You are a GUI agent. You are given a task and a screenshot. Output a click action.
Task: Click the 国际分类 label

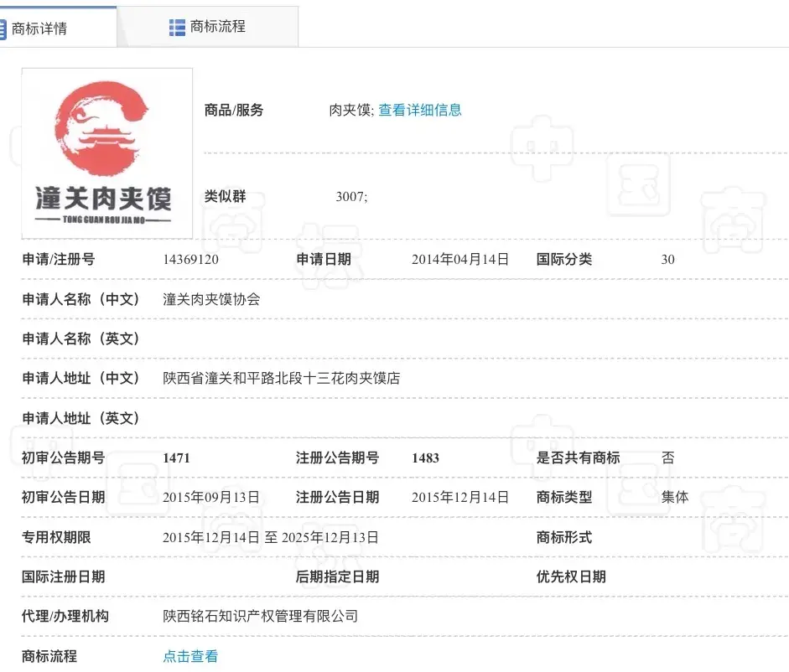click(564, 260)
